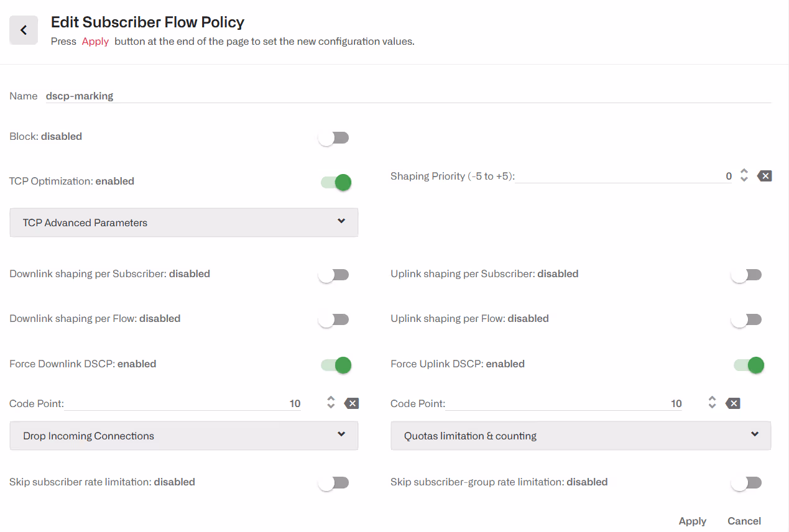Turn off Force Downlink DSCP
Image resolution: width=789 pixels, height=532 pixels.
[336, 365]
